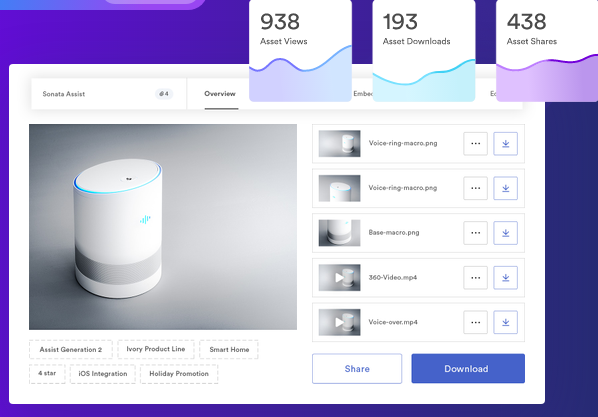Image resolution: width=598 pixels, height=417 pixels.
Task: Select the 4 star tag
Action: tap(47, 374)
